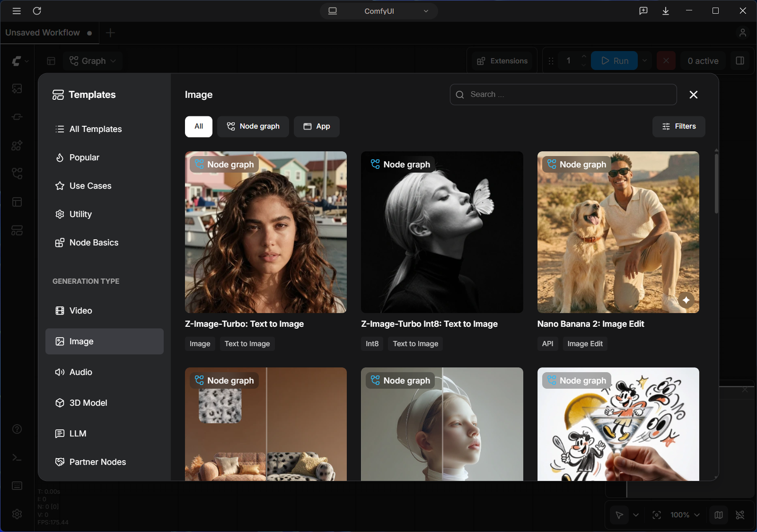Open the models sidebar icon

click(17, 145)
